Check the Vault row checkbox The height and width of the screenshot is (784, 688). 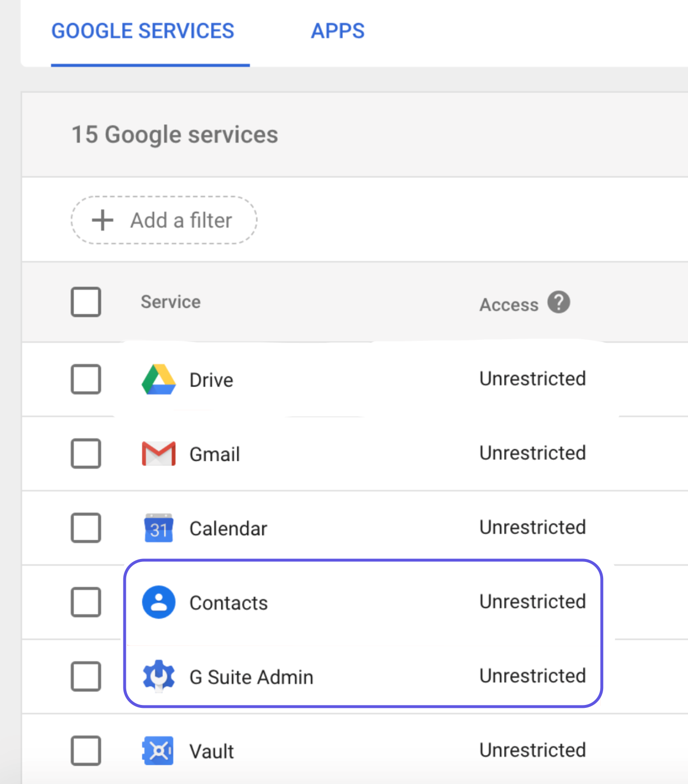(x=86, y=751)
